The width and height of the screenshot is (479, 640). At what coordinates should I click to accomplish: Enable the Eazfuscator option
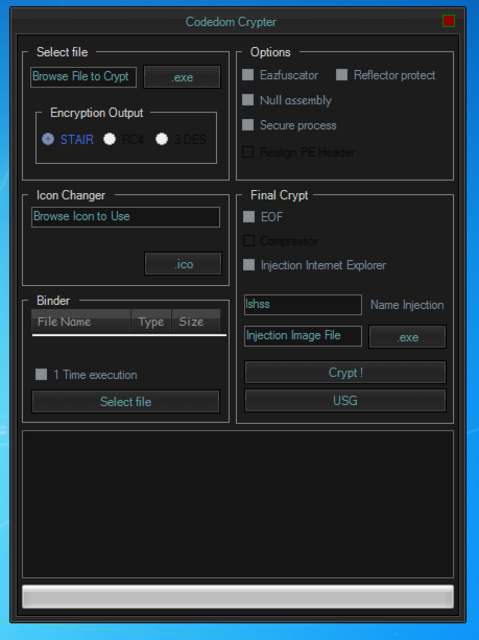[248, 75]
